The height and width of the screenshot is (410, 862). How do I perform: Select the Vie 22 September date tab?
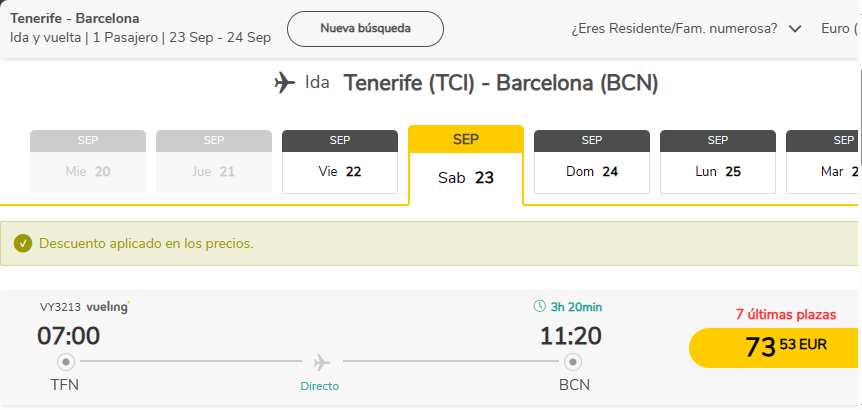[340, 162]
